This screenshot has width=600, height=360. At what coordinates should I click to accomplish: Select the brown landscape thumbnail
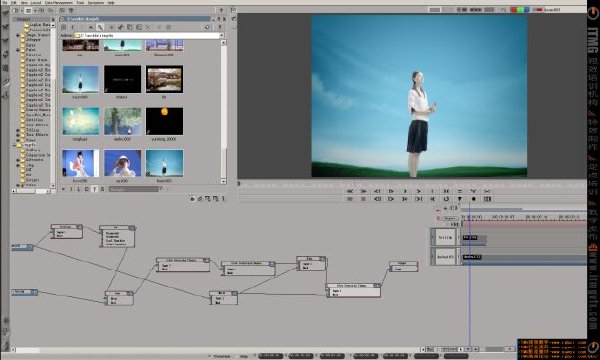[164, 79]
